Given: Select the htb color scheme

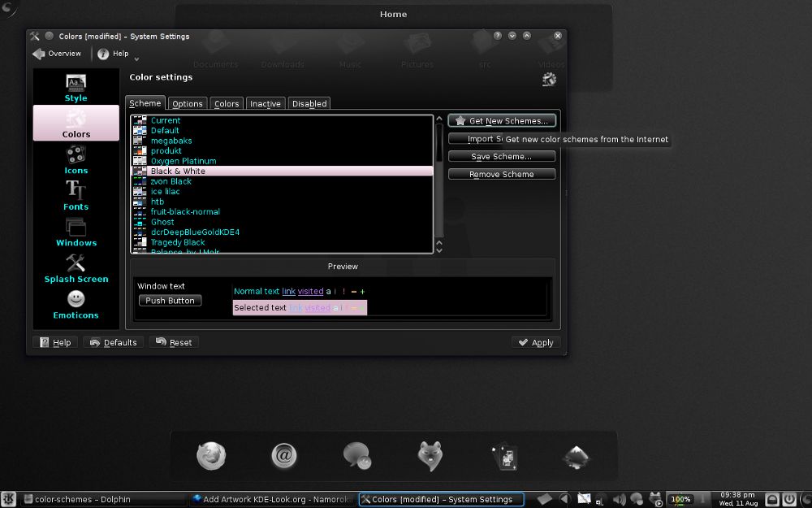Looking at the screenshot, I should [283, 202].
